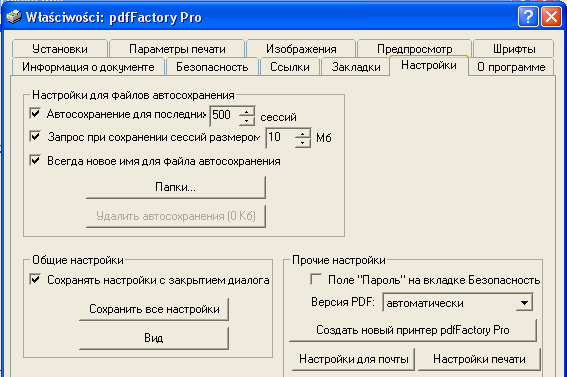
Task: Toggle Сохранять настройки с закрытием диалога
Action: [35, 279]
